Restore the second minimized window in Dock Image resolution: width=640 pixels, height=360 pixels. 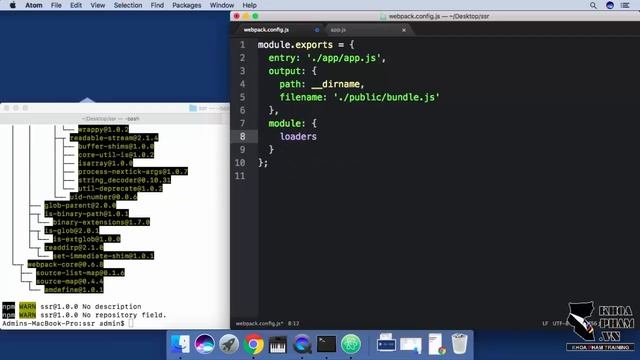(x=411, y=344)
